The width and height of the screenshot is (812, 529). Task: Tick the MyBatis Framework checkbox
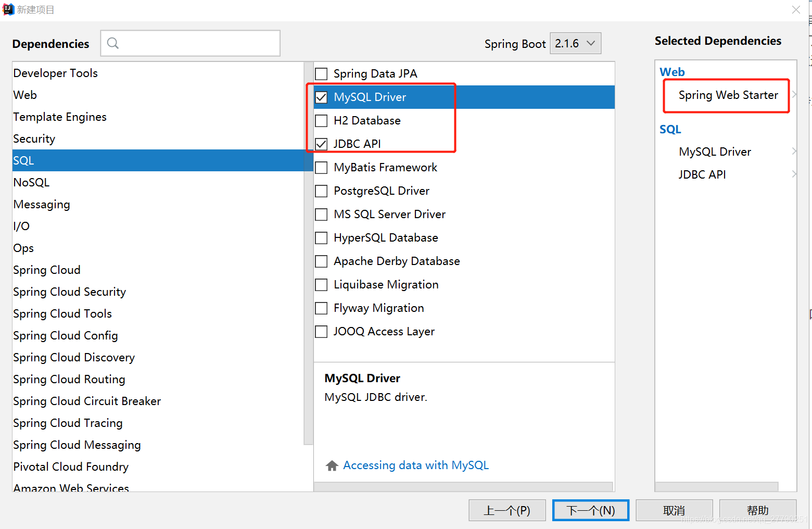coord(322,168)
